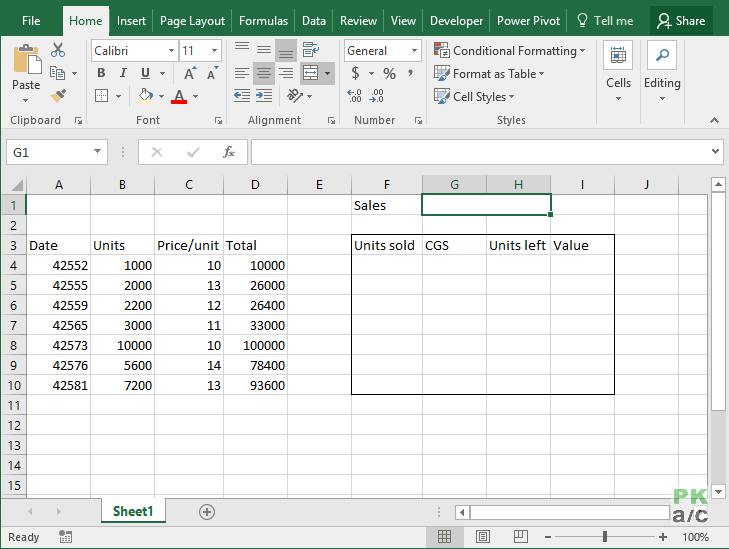Switch to Page Break Preview button
The width and height of the screenshot is (729, 549).
coord(520,537)
